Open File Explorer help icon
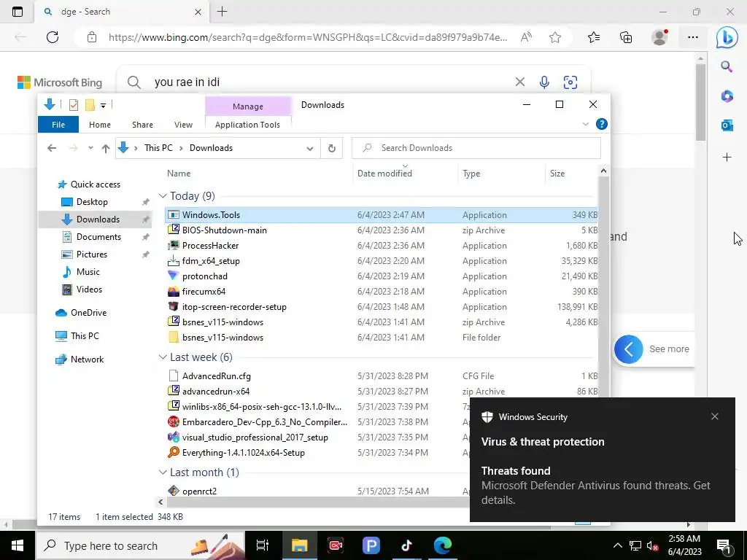This screenshot has height=560, width=747. tap(602, 124)
